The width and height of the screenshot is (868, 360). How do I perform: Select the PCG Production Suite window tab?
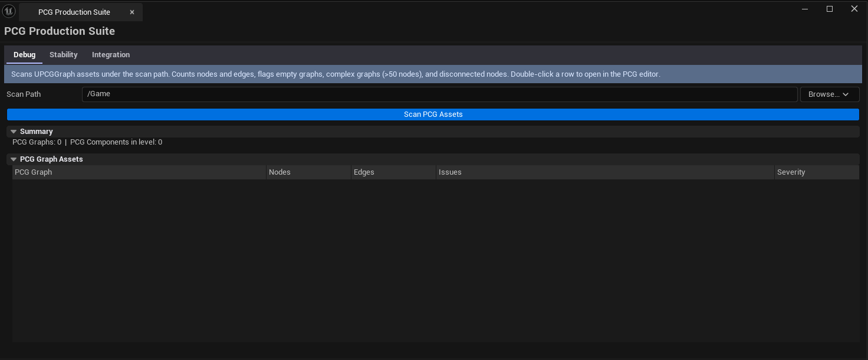point(80,12)
